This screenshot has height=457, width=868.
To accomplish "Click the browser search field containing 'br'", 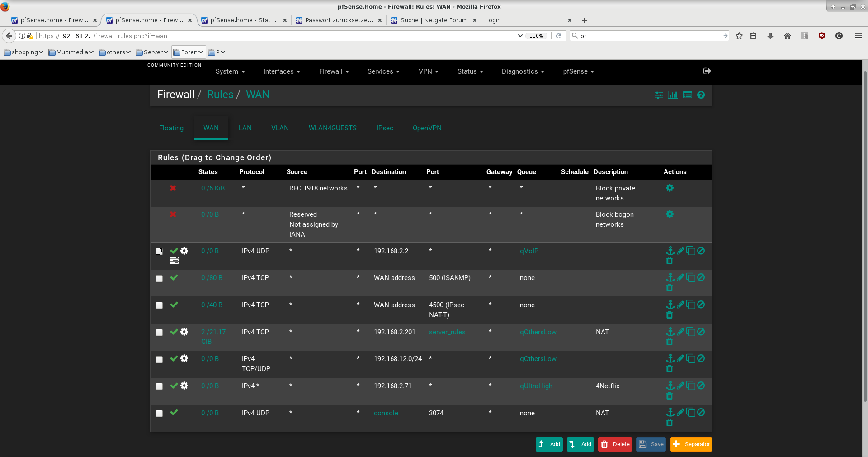I will click(650, 36).
